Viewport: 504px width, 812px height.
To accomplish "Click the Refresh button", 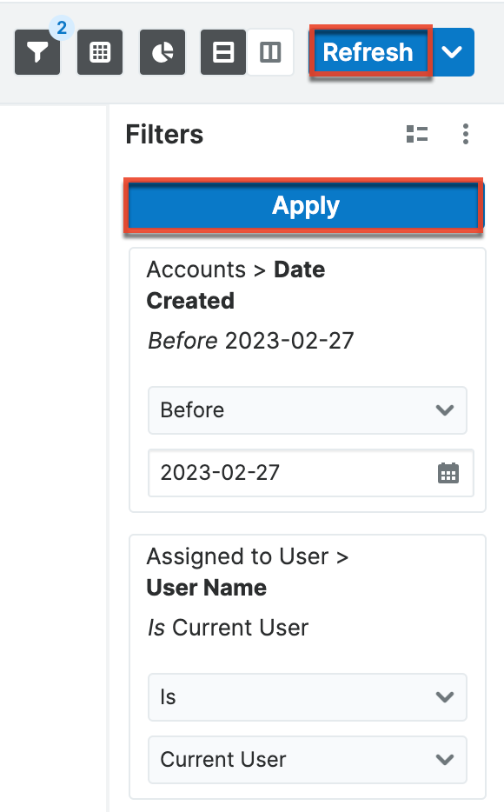I will pos(369,52).
